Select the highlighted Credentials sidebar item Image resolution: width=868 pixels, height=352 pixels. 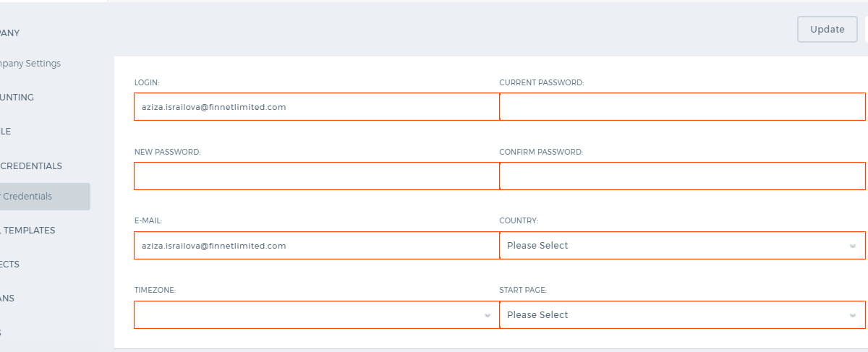point(45,197)
